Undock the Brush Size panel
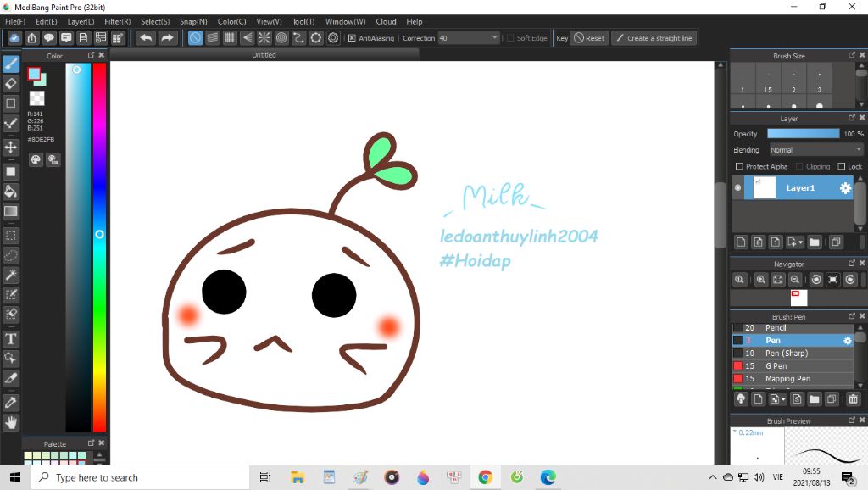This screenshot has height=490, width=868. click(x=852, y=55)
